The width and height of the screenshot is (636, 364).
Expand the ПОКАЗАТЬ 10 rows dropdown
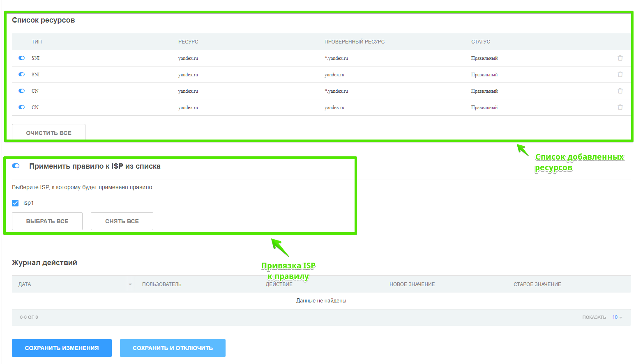pyautogui.click(x=617, y=317)
